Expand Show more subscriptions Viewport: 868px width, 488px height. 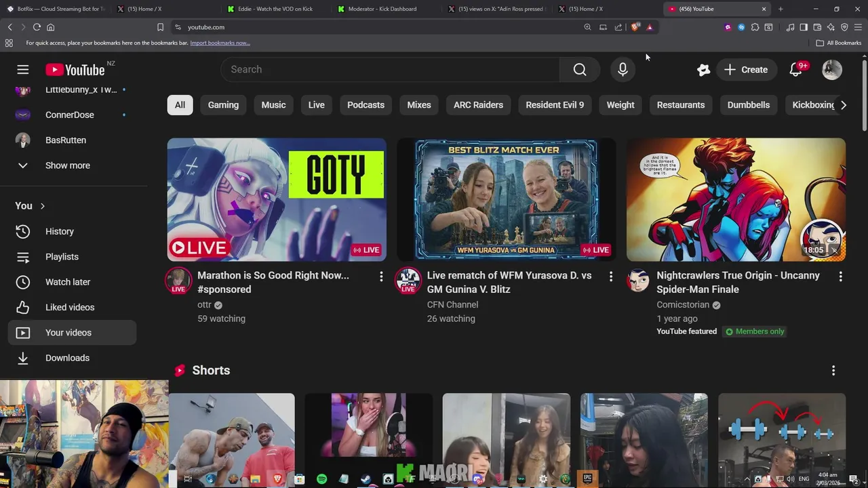[x=72, y=165]
